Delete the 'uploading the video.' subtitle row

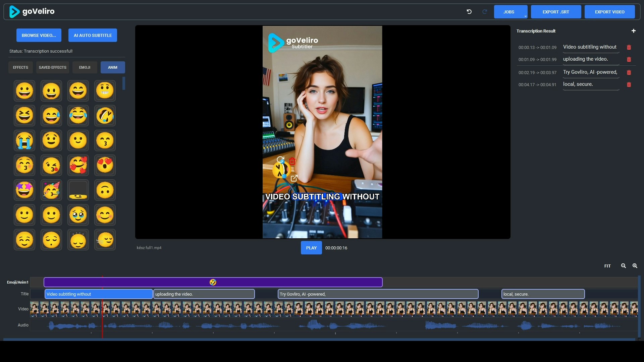629,59
